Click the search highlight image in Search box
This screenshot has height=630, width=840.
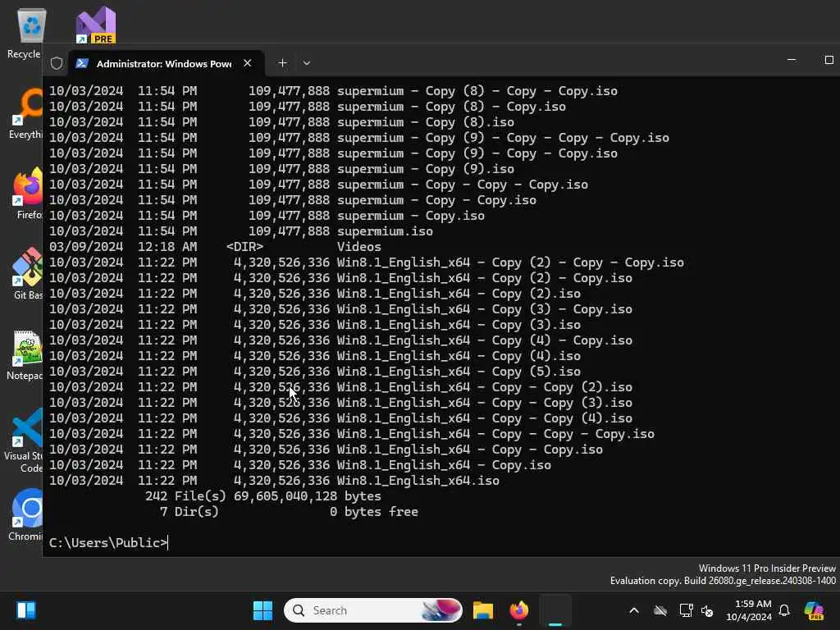point(441,610)
